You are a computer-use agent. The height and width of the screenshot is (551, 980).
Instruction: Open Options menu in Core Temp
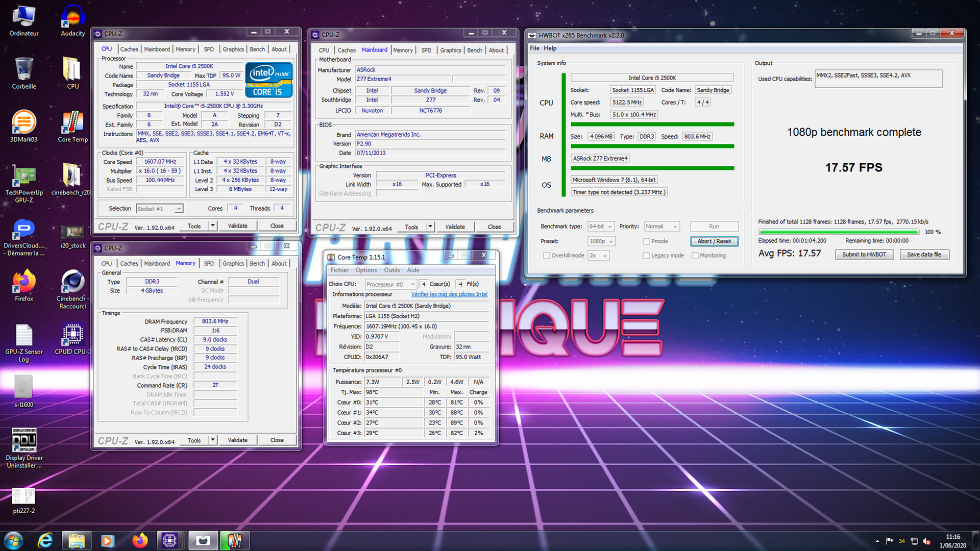(x=366, y=270)
